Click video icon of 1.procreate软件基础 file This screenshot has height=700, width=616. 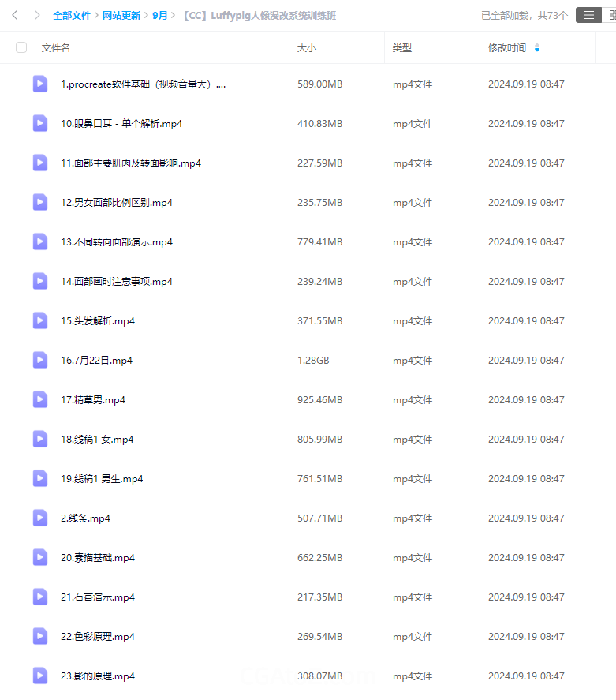[40, 84]
